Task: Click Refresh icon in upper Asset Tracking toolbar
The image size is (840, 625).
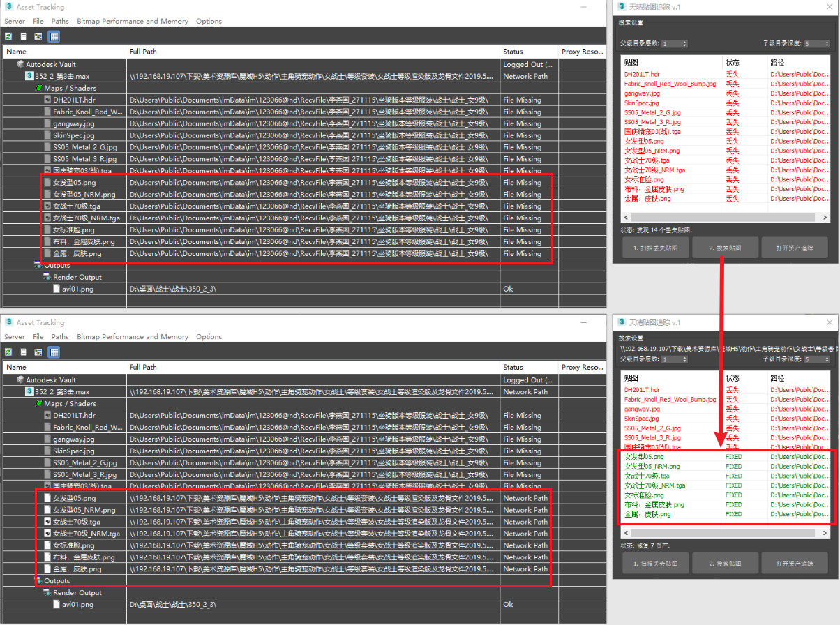Action: pos(8,36)
